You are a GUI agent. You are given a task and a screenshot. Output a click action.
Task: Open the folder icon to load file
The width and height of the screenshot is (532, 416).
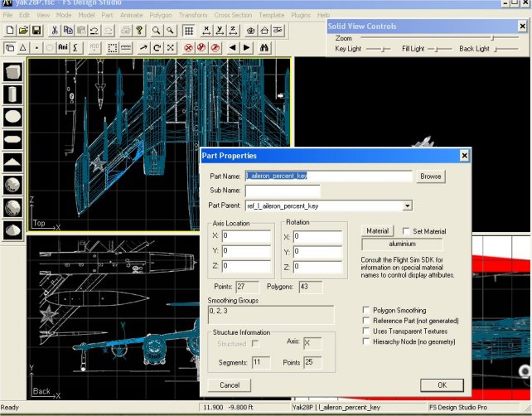point(23,31)
